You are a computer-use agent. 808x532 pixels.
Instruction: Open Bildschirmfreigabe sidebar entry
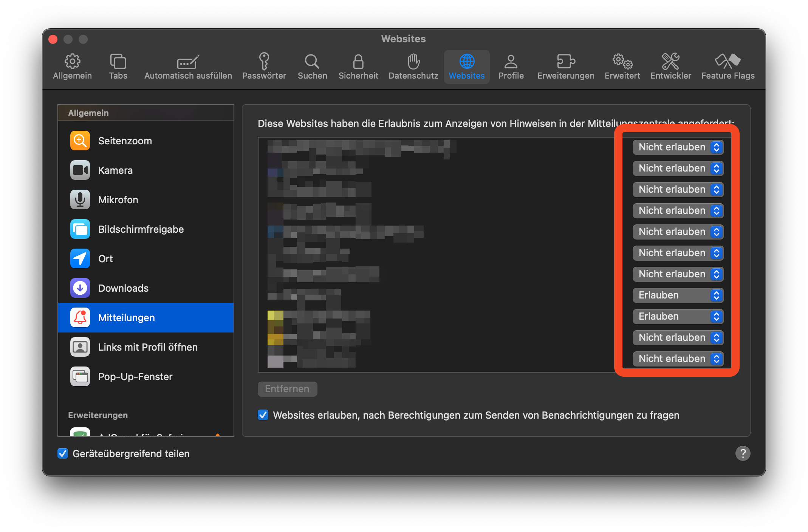coord(141,229)
